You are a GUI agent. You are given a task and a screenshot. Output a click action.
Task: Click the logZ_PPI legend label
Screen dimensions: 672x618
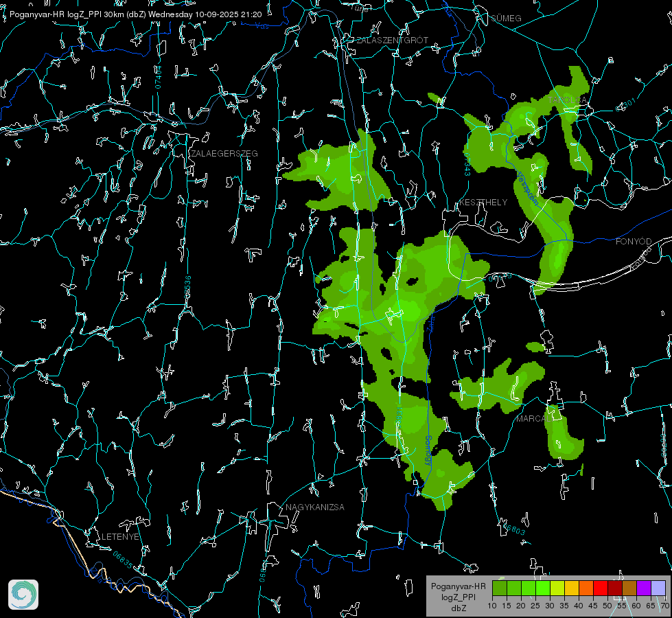[x=458, y=597]
